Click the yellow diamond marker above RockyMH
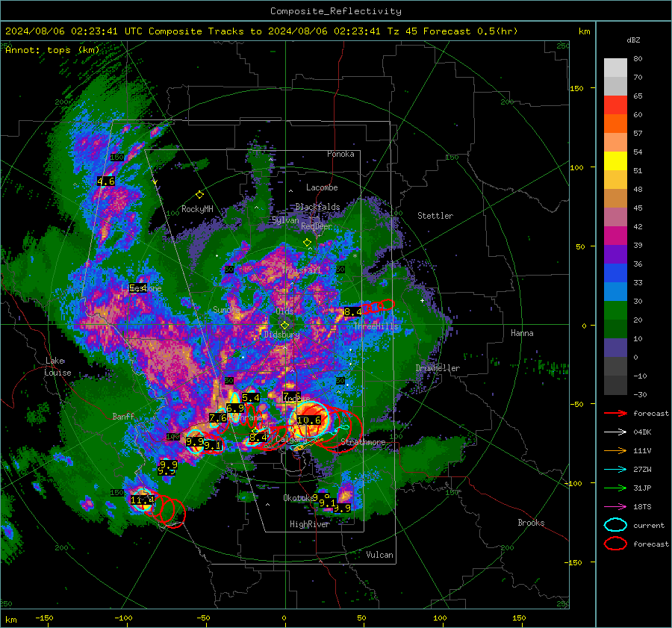This screenshot has width=672, height=628. 199,195
